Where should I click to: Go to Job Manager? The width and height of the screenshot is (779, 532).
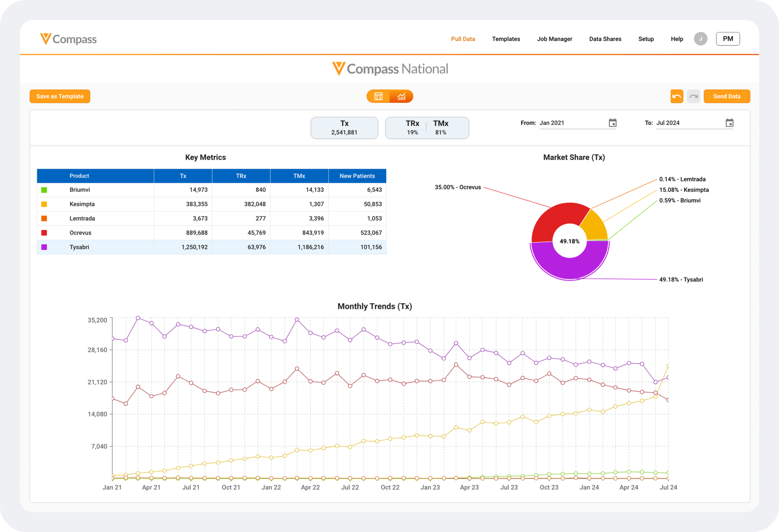(x=554, y=39)
